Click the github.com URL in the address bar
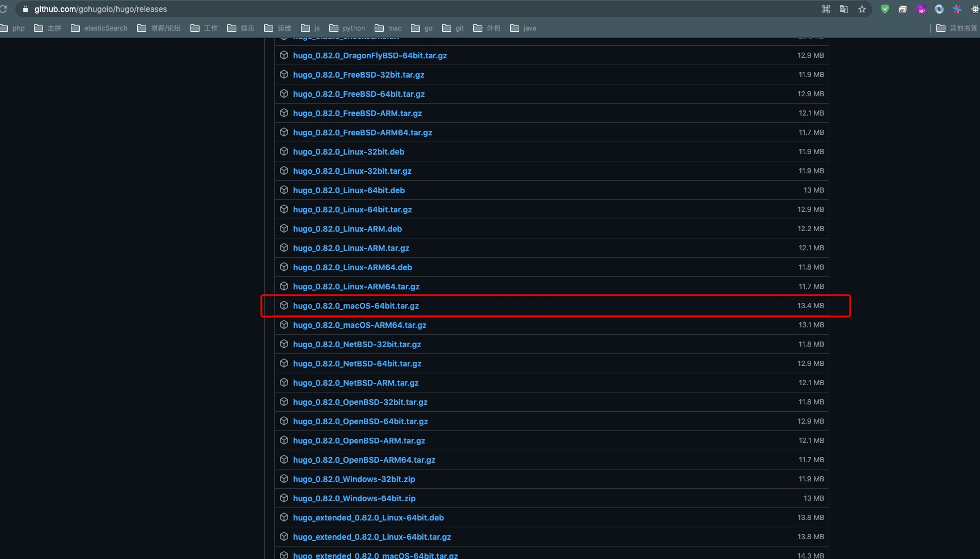Screen dimensions: 980x559 pos(100,9)
